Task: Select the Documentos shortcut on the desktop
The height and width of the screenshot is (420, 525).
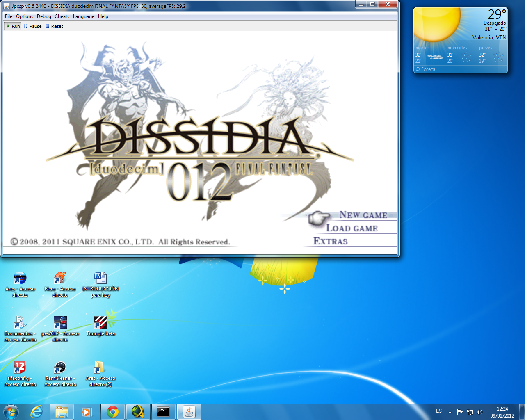Action: click(20, 329)
